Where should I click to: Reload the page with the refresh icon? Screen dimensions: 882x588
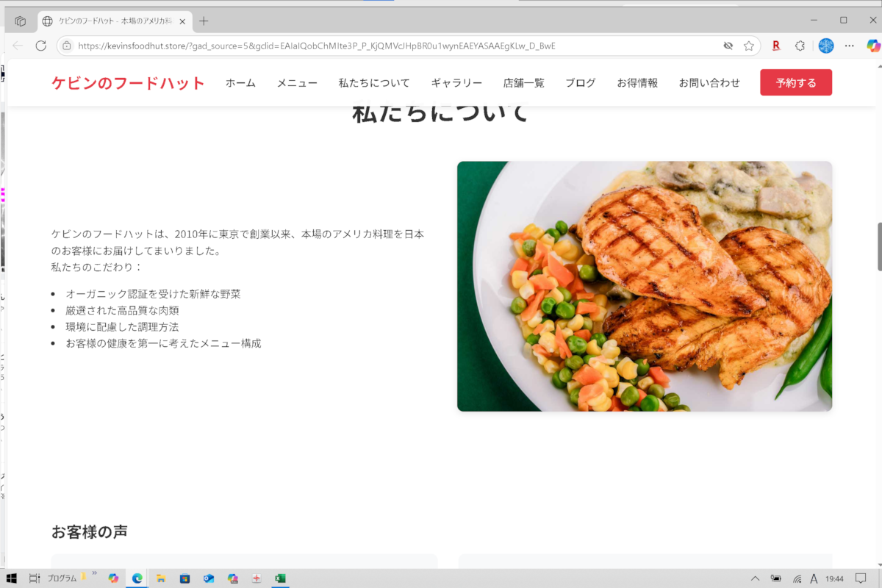[x=41, y=46]
